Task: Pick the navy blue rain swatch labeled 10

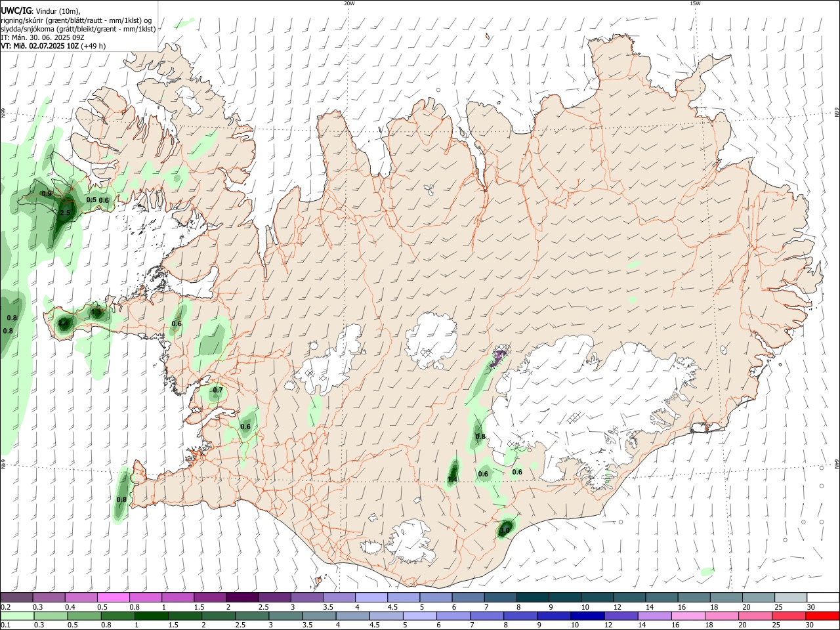Action: point(587,616)
